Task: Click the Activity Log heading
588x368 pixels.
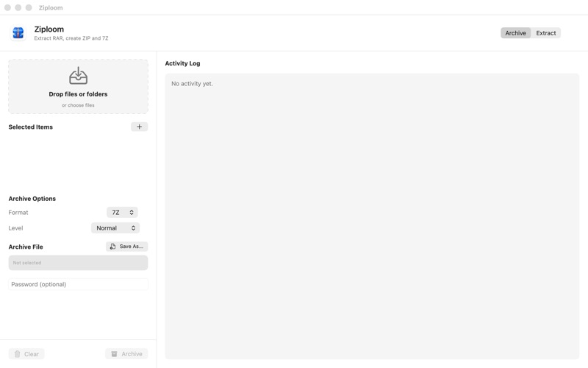Action: point(182,63)
